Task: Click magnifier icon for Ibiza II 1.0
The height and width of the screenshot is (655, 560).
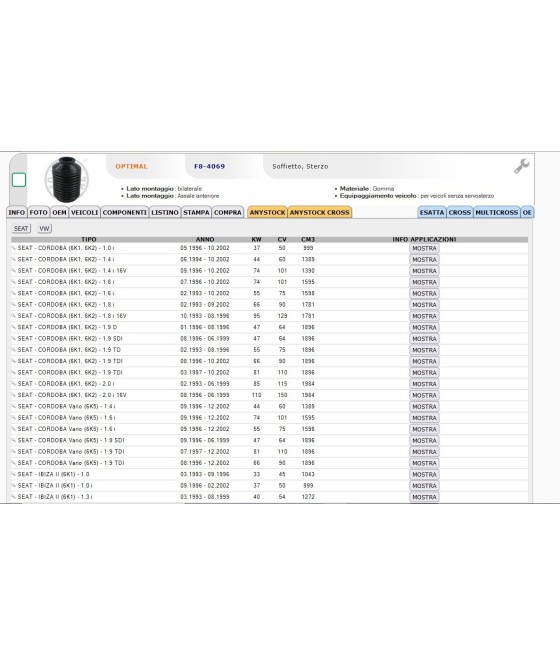Action: coord(14,475)
